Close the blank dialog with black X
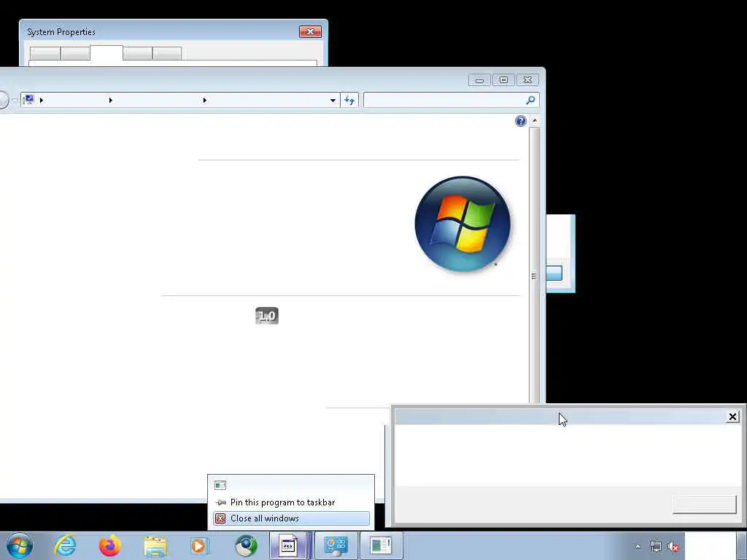The width and height of the screenshot is (747, 560). pyautogui.click(x=732, y=417)
